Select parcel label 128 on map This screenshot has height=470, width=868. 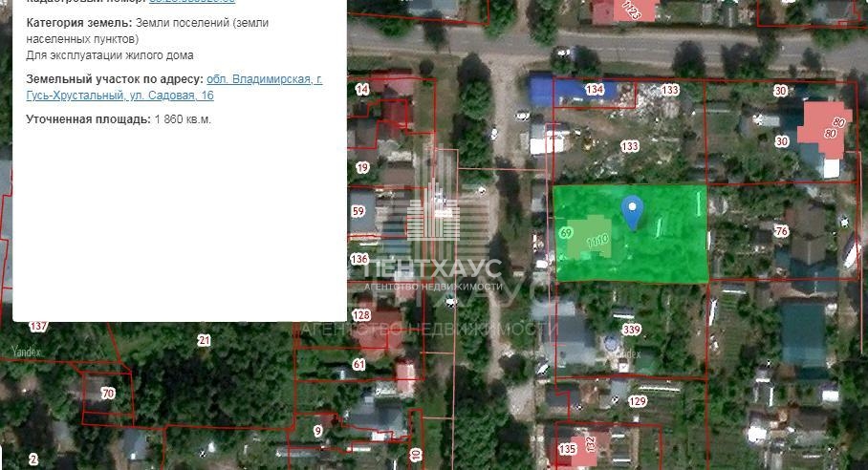361,315
